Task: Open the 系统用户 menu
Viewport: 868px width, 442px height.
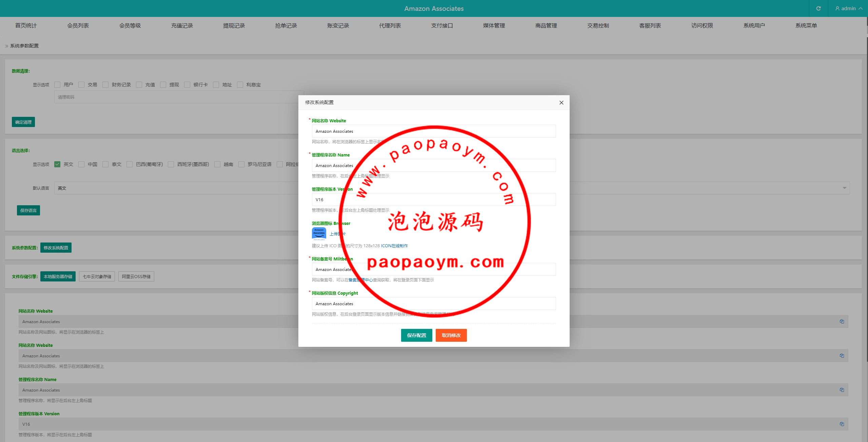Action: [x=754, y=26]
